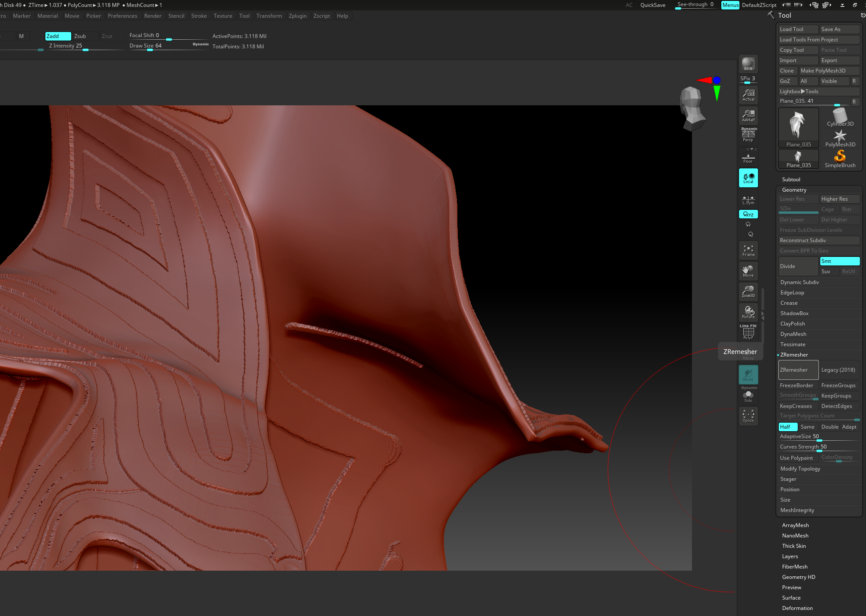The image size is (866, 616).
Task: Open the Deformation subpalette
Action: (797, 608)
